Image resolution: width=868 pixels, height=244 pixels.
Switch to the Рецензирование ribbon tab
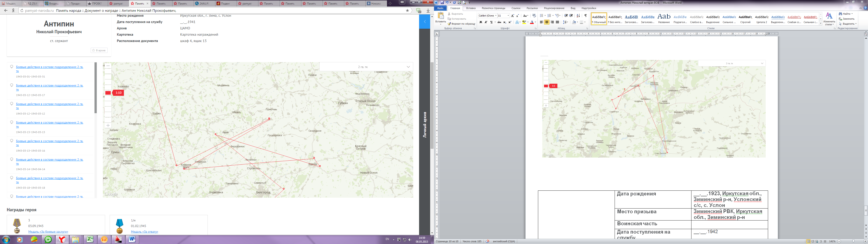[x=554, y=8]
